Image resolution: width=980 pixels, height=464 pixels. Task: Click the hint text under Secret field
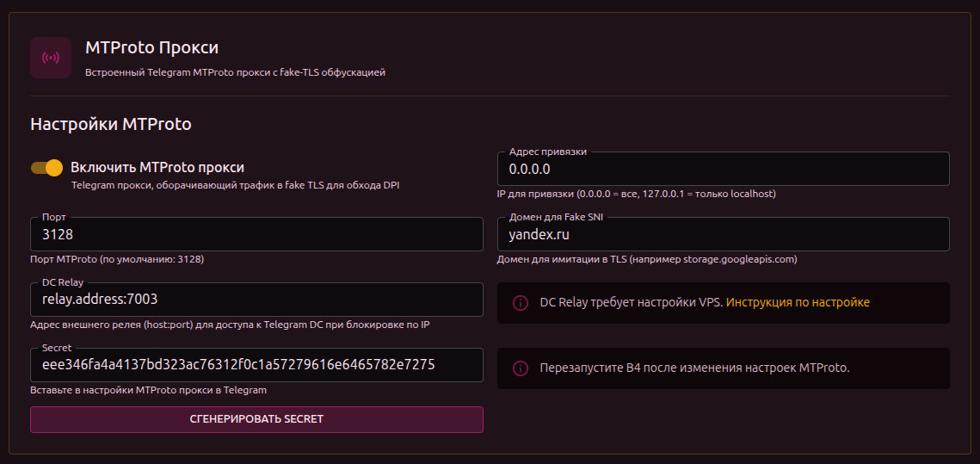point(148,390)
